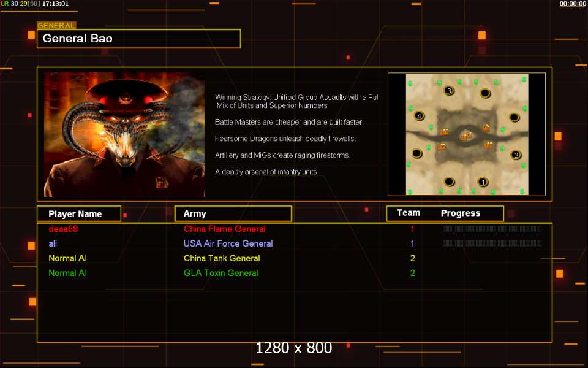
Task: Click team number 2 for China Tank General
Action: tap(412, 258)
